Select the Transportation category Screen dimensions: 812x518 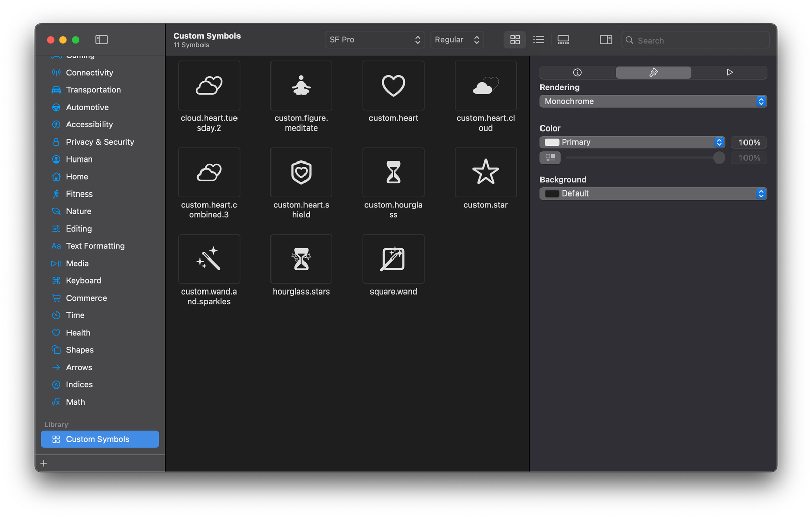tap(93, 90)
